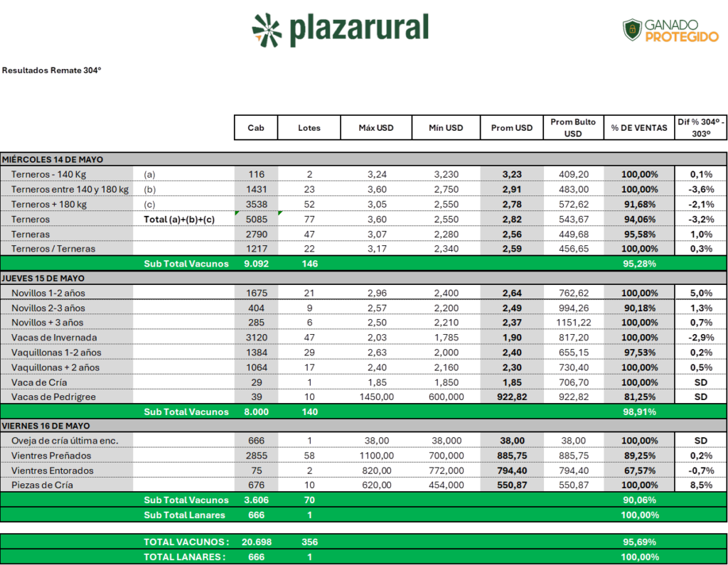Select the Máx USD value 1100,00

[x=376, y=456]
